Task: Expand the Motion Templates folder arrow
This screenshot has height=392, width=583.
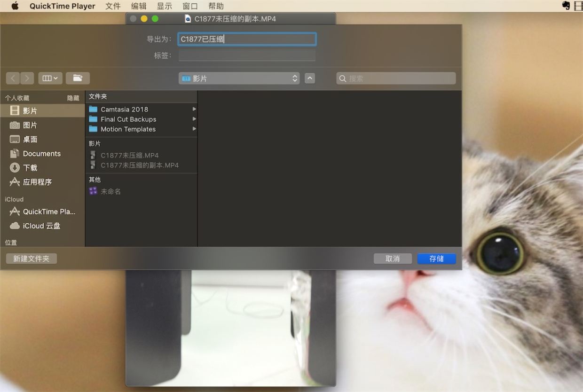Action: click(x=194, y=129)
